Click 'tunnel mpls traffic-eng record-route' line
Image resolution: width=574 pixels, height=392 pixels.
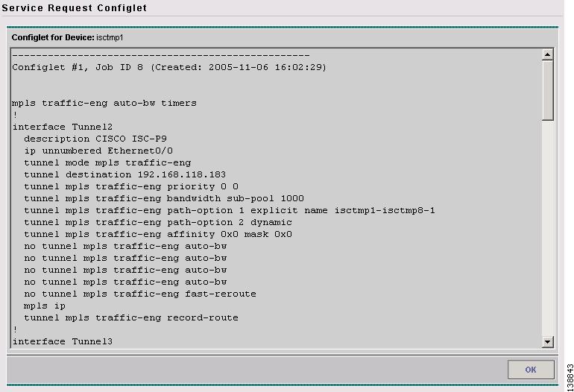[x=131, y=317]
